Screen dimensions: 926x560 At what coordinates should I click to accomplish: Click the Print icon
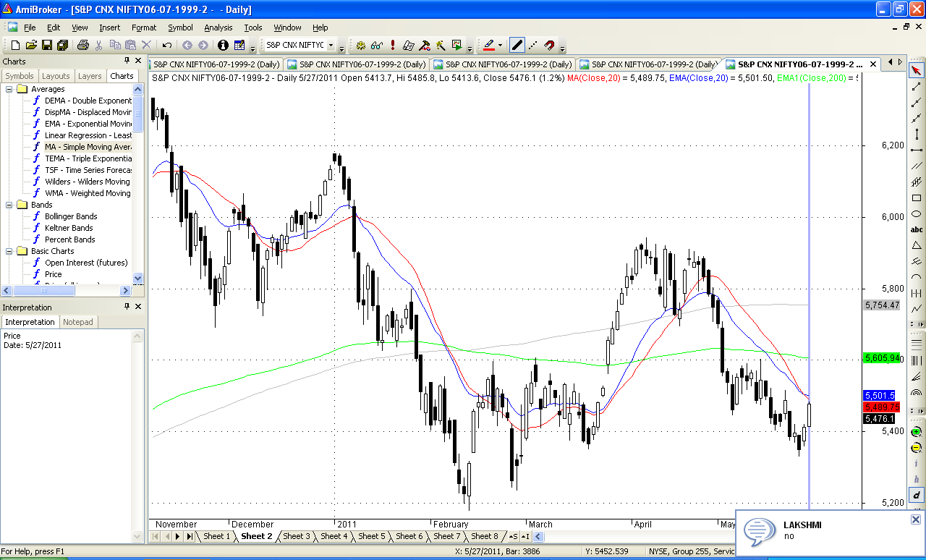(x=83, y=45)
